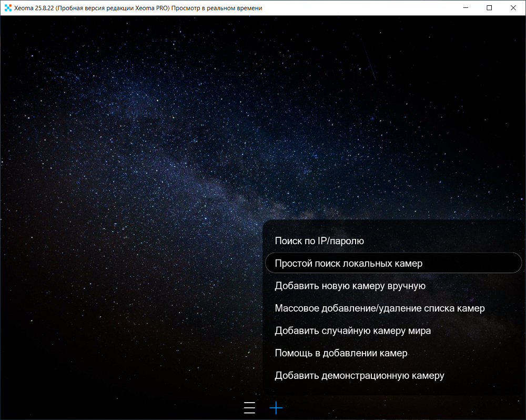The height and width of the screenshot is (420, 526).
Task: Open 'Массовое добавление/удаление списка камер'
Action: (x=379, y=308)
